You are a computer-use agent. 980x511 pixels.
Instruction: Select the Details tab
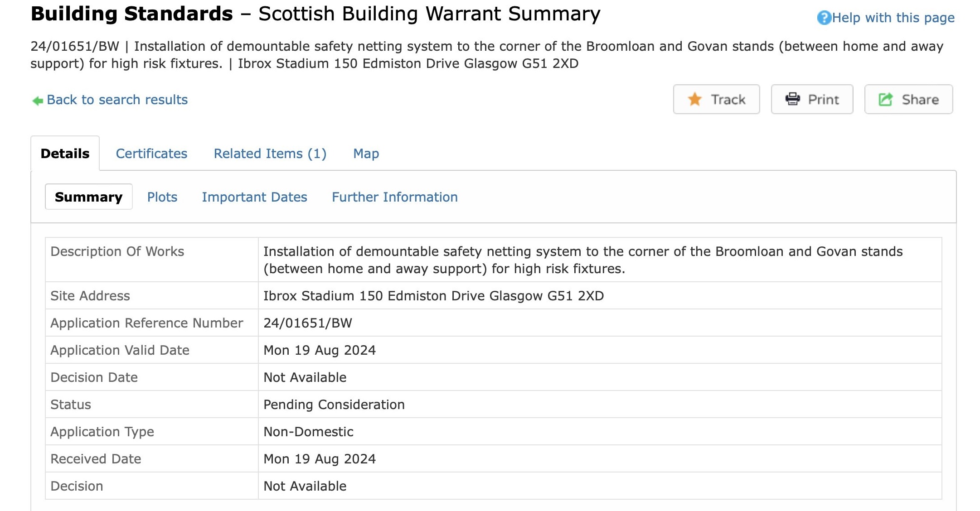(x=65, y=154)
